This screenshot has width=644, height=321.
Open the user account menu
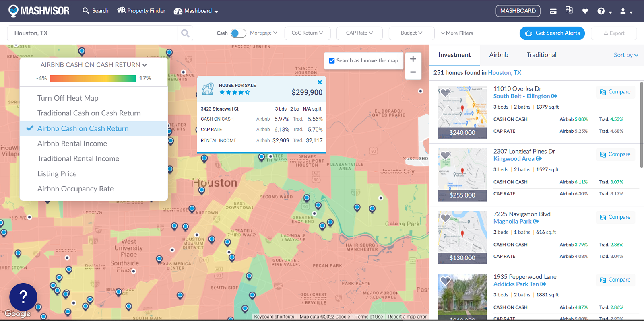[626, 12]
